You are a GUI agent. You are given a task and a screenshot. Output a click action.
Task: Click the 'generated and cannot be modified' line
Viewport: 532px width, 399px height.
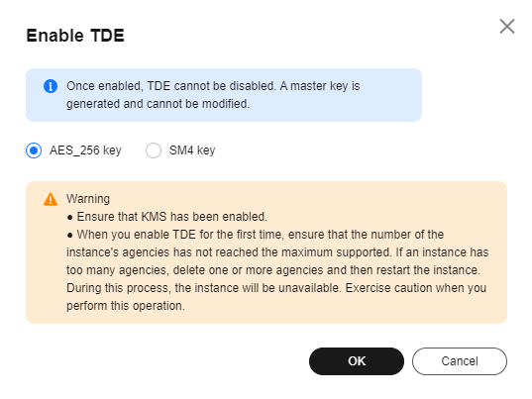[x=159, y=104]
